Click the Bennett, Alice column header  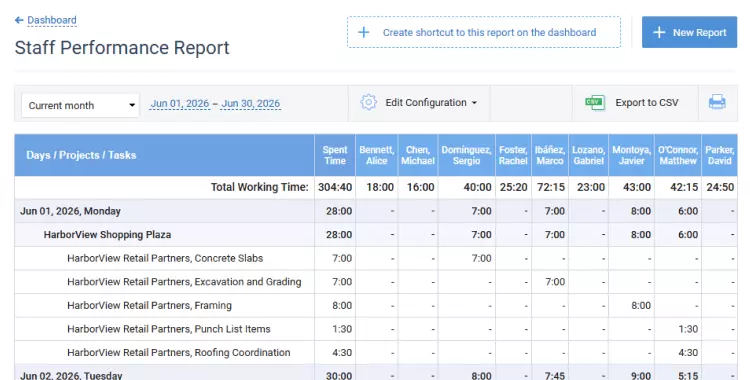(x=376, y=155)
